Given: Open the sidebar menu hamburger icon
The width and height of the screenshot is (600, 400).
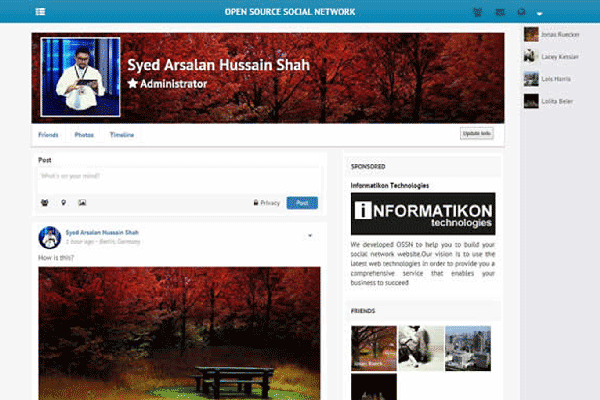Looking at the screenshot, I should pos(40,12).
